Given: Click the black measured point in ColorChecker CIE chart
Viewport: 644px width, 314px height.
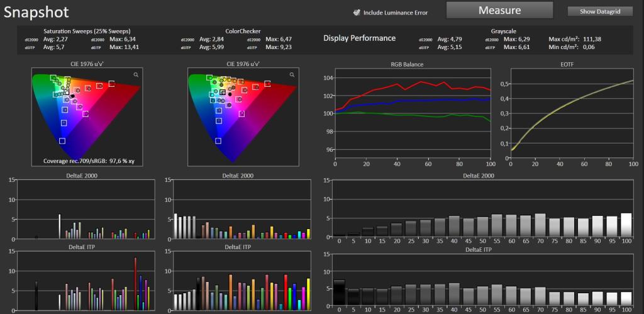Looking at the screenshot, I should (x=230, y=94).
